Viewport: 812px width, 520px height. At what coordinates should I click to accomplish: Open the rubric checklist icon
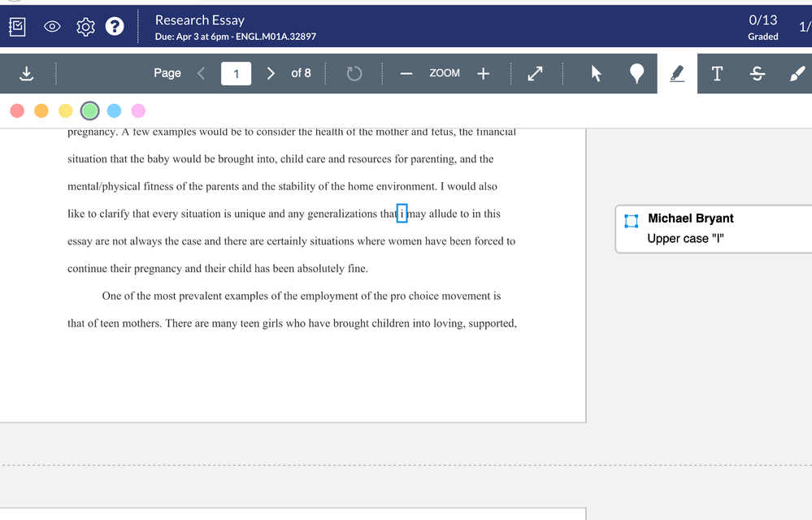pyautogui.click(x=16, y=27)
